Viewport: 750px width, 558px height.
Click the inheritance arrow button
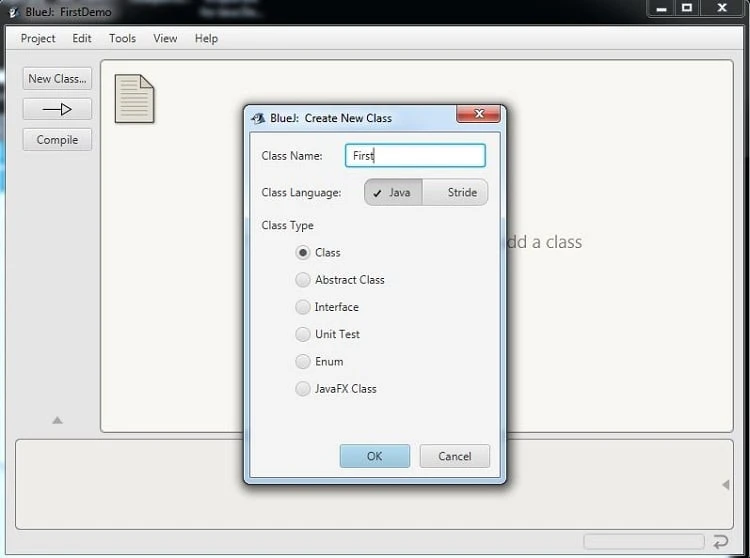57,109
